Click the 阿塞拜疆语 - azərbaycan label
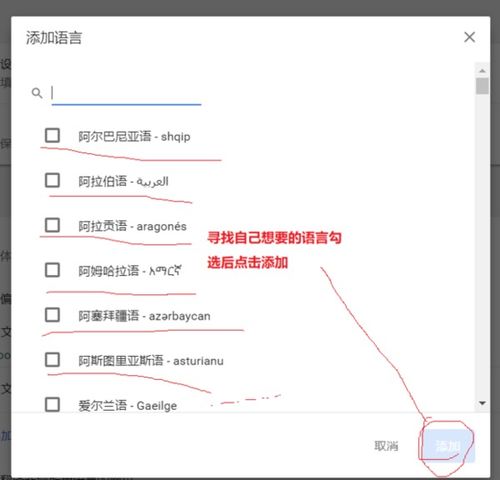 coord(144,316)
